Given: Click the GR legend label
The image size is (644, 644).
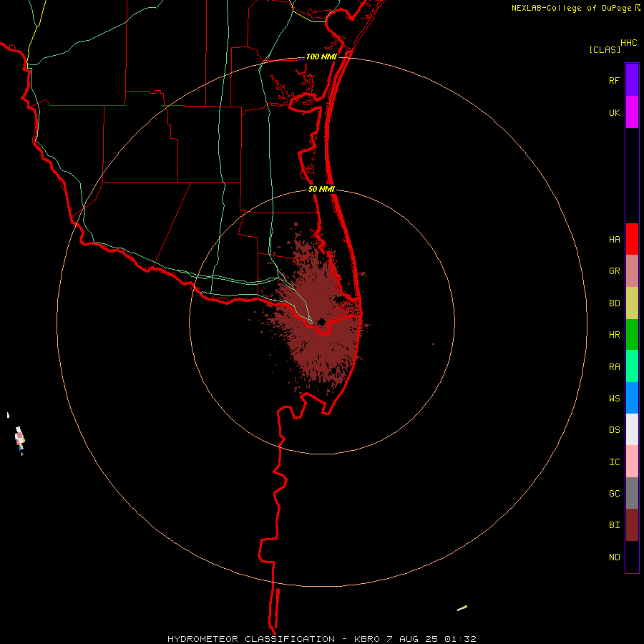Looking at the screenshot, I should [614, 271].
